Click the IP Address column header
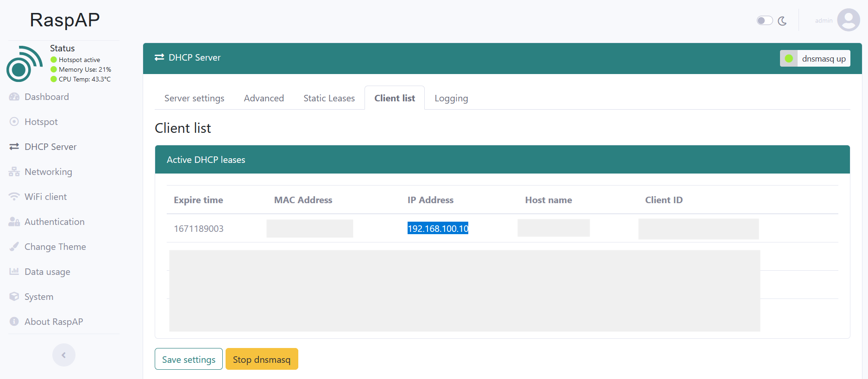The image size is (868, 379). [430, 200]
